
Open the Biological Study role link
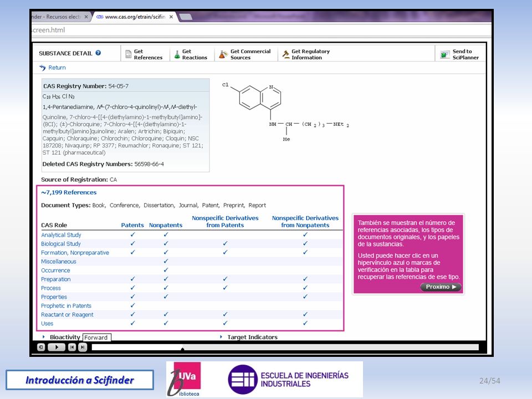point(61,244)
